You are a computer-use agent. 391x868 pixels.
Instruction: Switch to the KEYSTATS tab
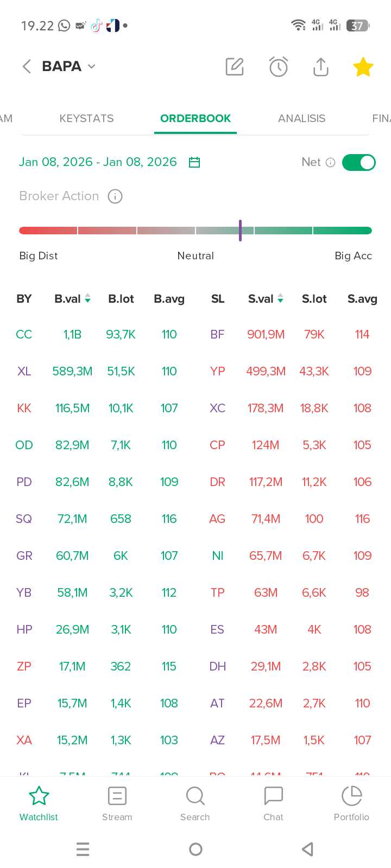coord(86,118)
